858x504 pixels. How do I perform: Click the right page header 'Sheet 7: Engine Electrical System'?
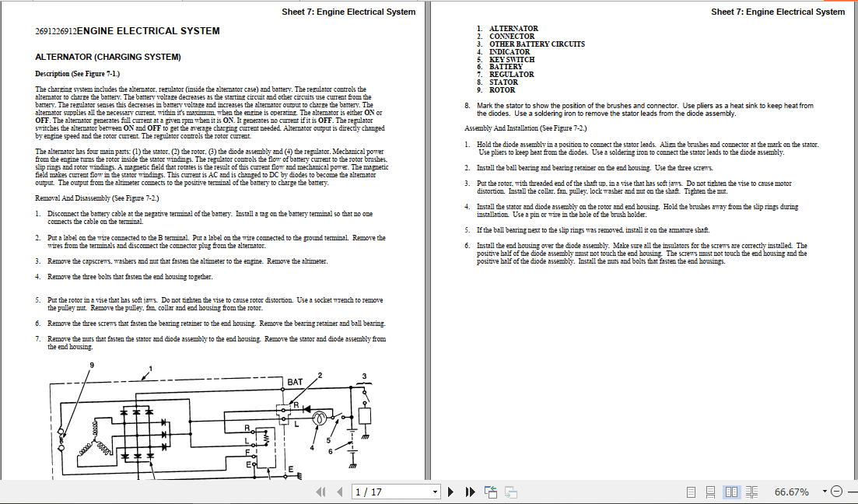pos(778,12)
